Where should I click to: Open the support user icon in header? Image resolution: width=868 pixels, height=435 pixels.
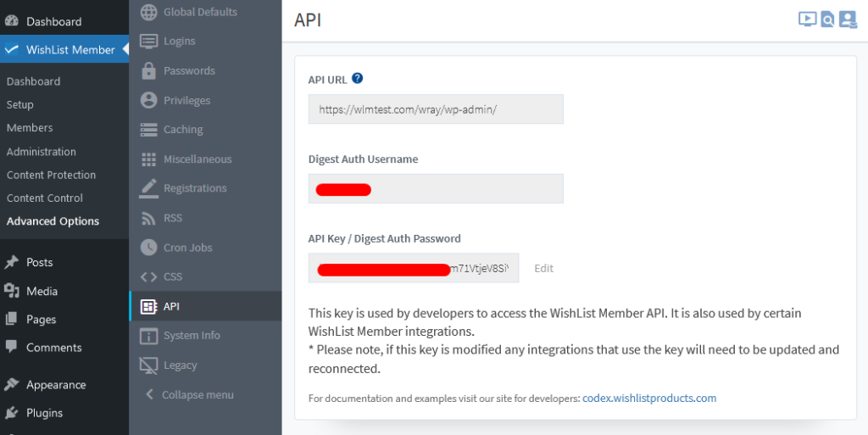tap(848, 20)
